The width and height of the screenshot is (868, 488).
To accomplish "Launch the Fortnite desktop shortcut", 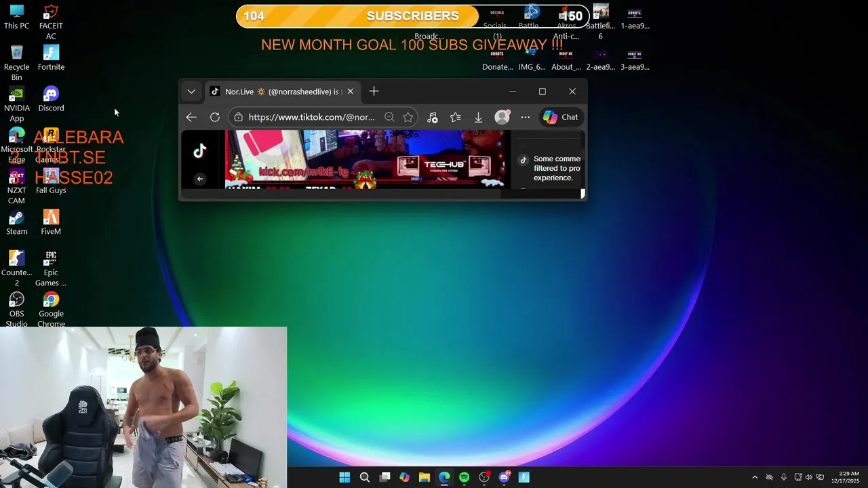I will (51, 58).
